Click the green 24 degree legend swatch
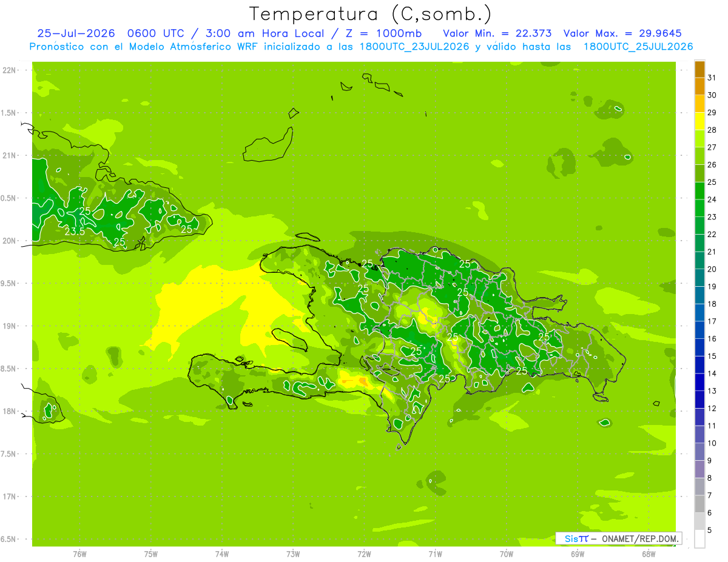The image size is (728, 562). [x=699, y=192]
